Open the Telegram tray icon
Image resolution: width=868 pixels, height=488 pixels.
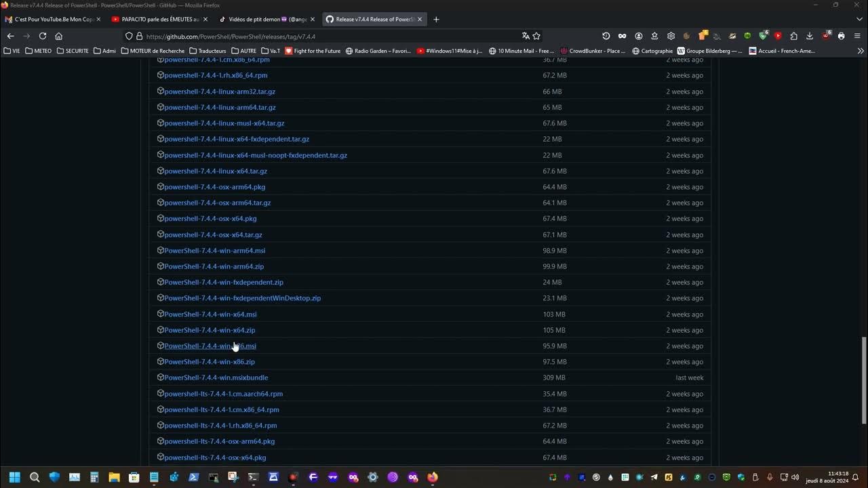pyautogui.click(x=654, y=477)
